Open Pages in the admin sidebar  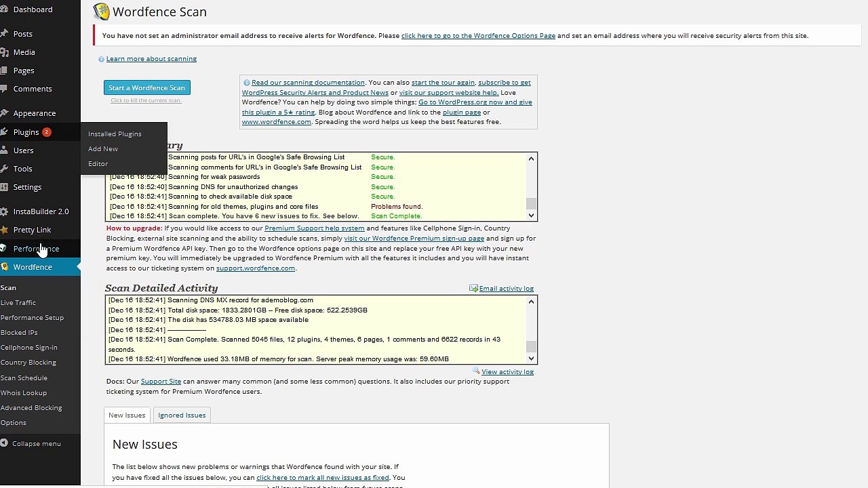click(x=23, y=70)
